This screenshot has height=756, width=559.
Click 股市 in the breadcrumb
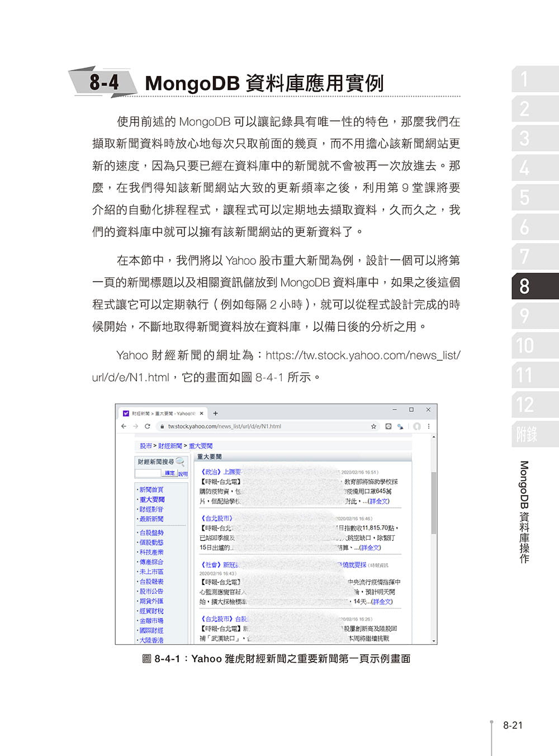146,446
